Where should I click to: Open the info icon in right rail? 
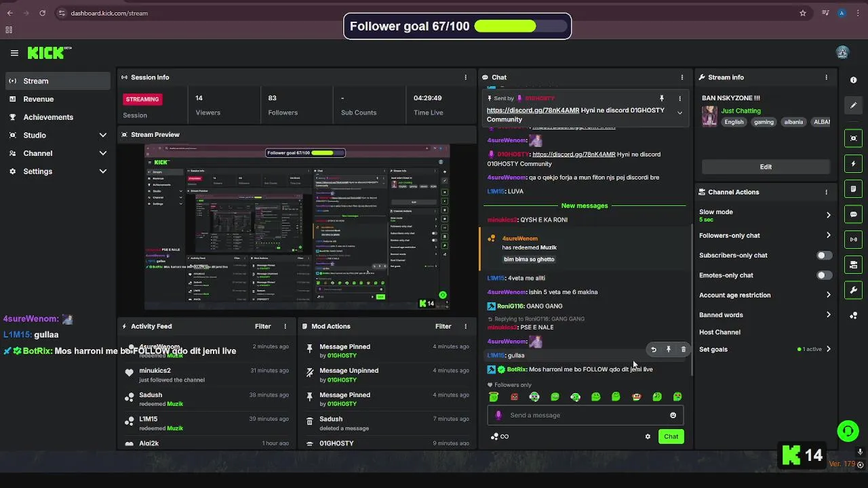click(x=853, y=80)
